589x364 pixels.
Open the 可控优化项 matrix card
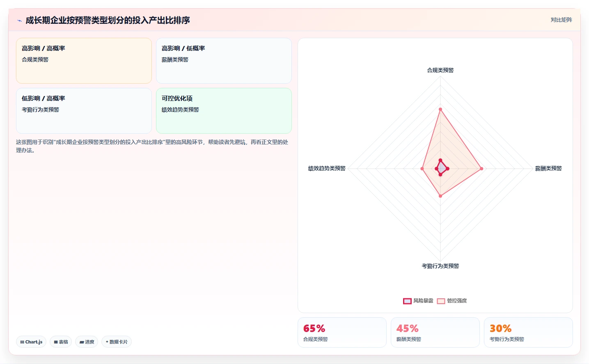[x=224, y=111]
